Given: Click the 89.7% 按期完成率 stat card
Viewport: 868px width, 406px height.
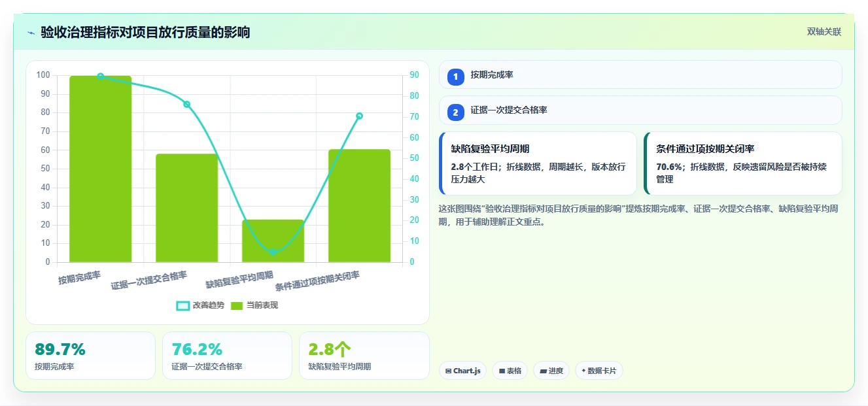Looking at the screenshot, I should pos(90,356).
